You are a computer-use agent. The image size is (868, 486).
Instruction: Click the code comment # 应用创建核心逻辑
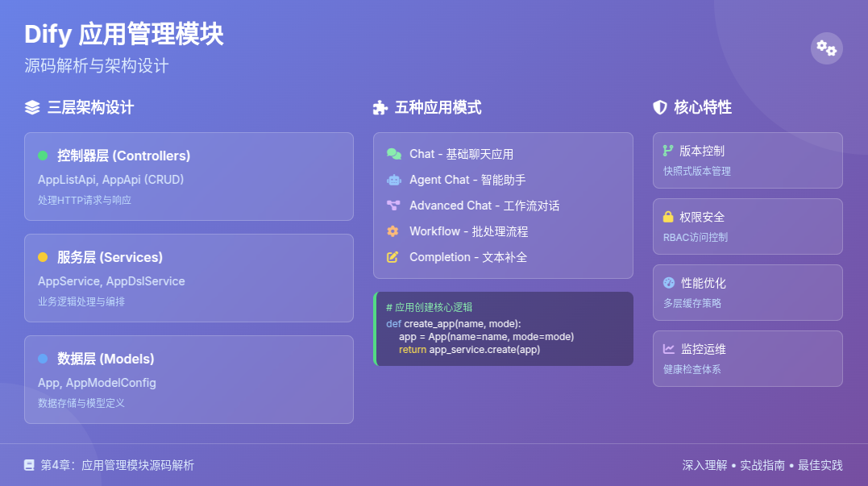(429, 308)
